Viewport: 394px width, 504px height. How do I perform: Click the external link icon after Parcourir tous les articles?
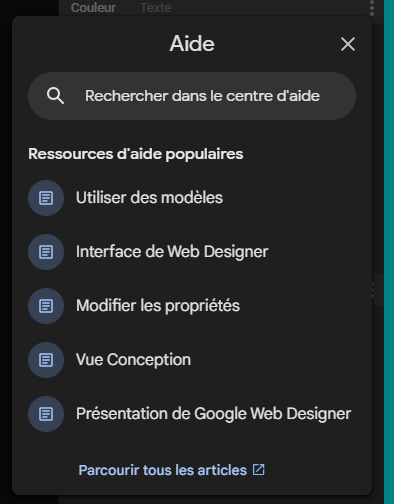point(259,470)
